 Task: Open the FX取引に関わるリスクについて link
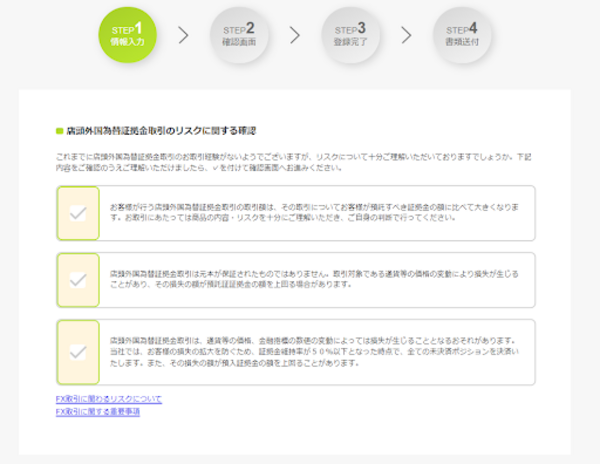109,399
